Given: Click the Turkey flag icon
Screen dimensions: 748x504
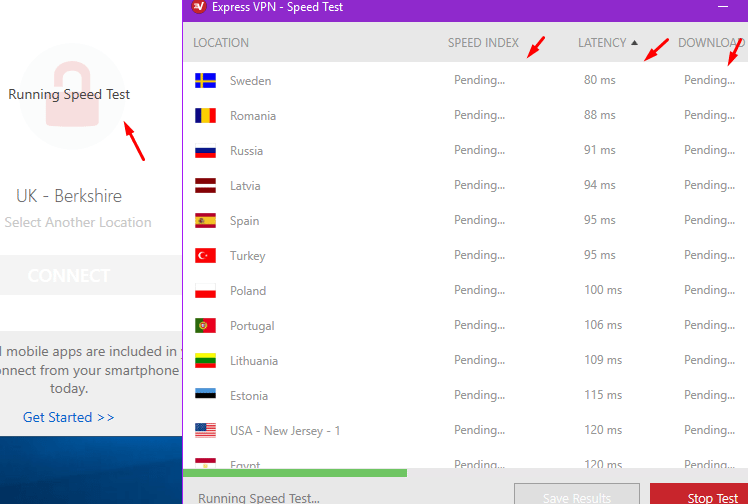Looking at the screenshot, I should point(206,256).
